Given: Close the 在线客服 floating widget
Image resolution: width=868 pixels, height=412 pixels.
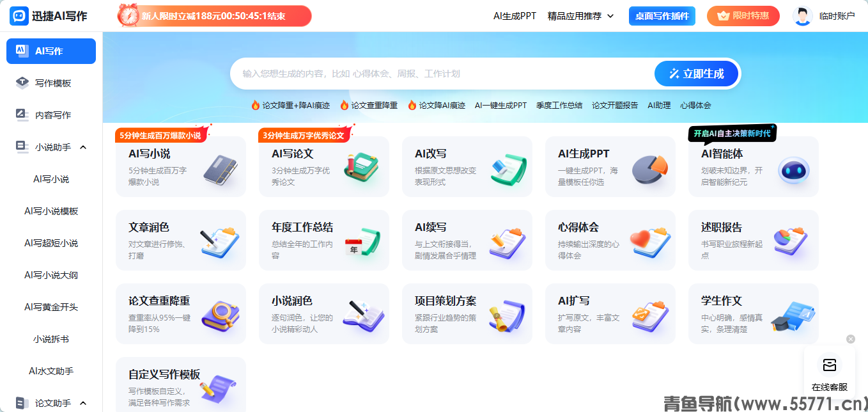Looking at the screenshot, I should [850, 339].
